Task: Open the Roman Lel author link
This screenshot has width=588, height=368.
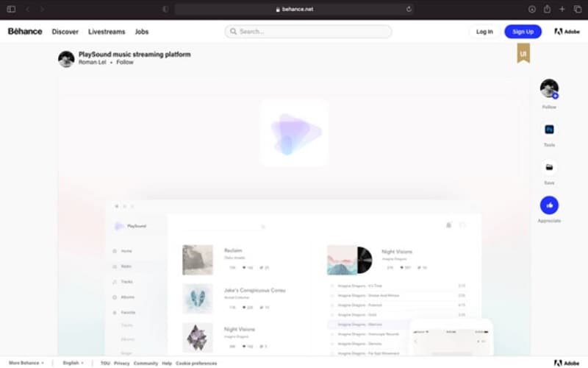Action: pos(93,63)
